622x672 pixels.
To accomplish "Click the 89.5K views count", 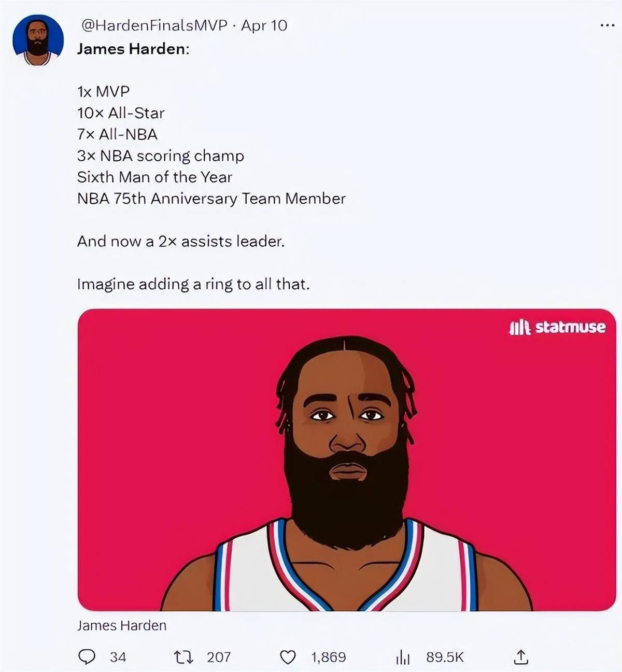I will pos(445,657).
